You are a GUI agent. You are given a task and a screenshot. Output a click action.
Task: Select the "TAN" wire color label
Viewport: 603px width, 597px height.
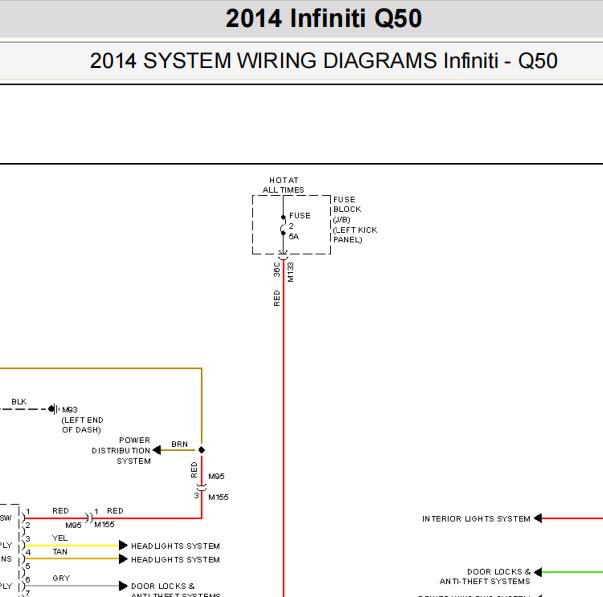(x=60, y=552)
